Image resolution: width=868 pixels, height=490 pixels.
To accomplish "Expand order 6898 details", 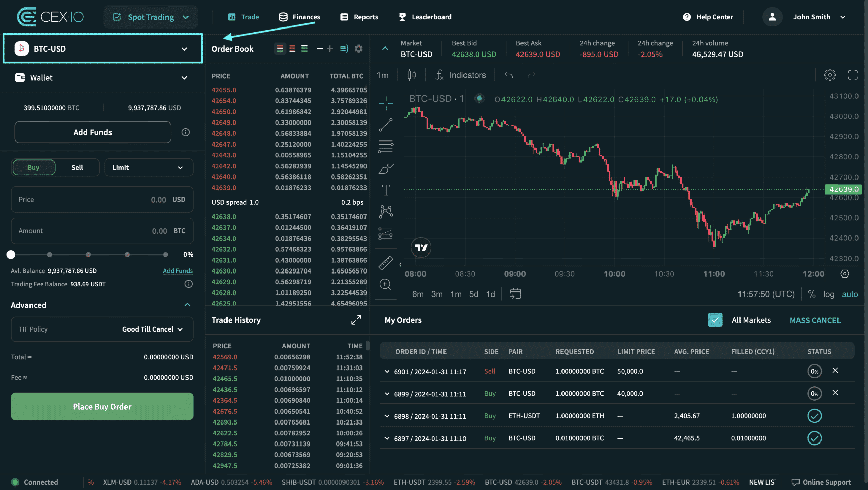I will pos(387,416).
